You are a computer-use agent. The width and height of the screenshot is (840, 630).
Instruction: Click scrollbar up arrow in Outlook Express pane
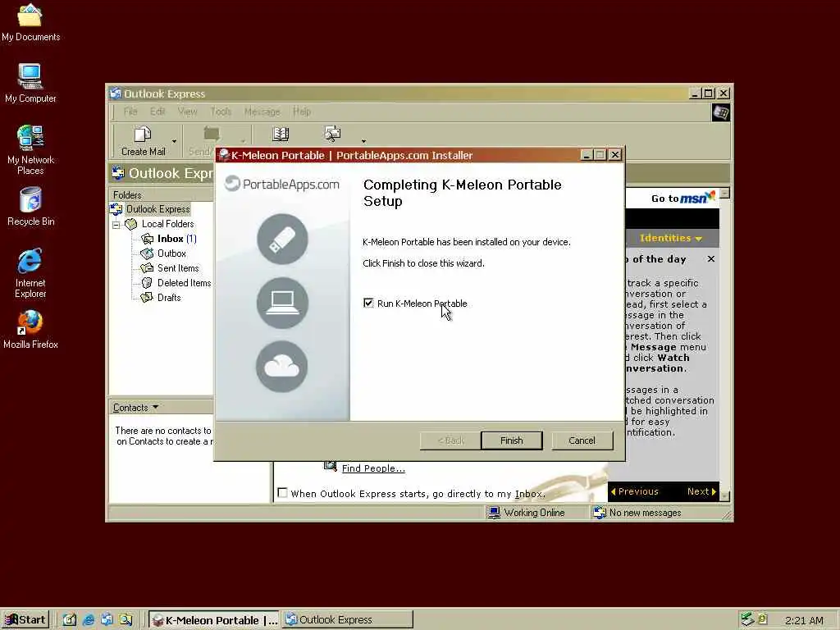tap(724, 193)
